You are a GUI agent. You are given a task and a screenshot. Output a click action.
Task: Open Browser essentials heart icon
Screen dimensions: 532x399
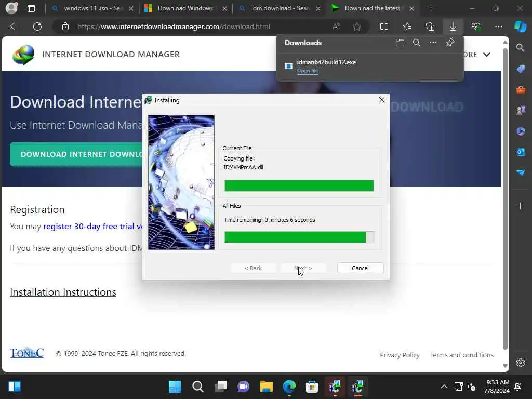476,26
